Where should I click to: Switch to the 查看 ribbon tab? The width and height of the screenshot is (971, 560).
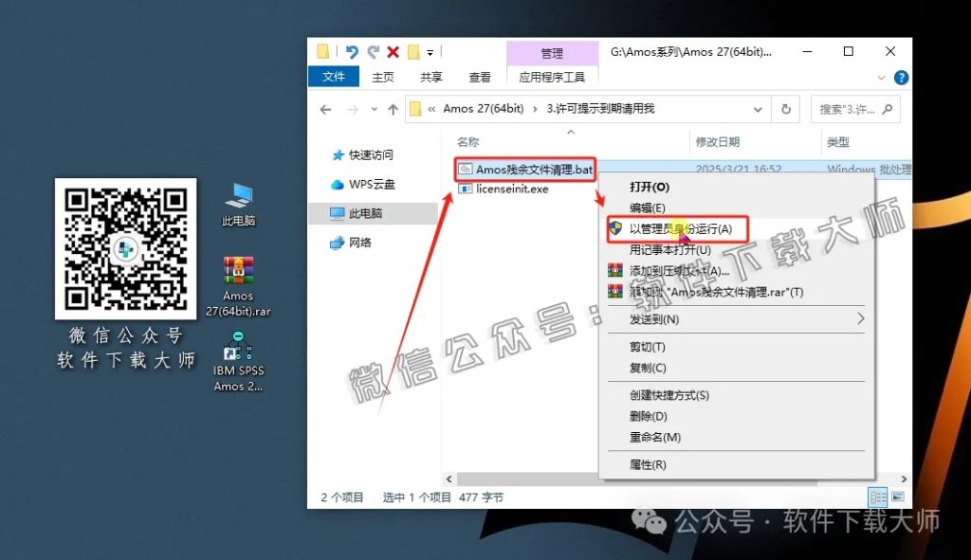479,77
